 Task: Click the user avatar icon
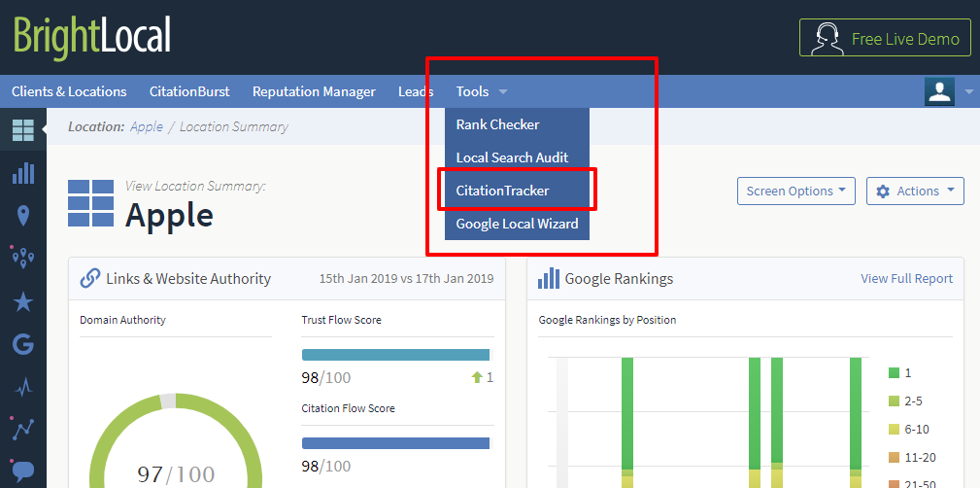point(939,91)
